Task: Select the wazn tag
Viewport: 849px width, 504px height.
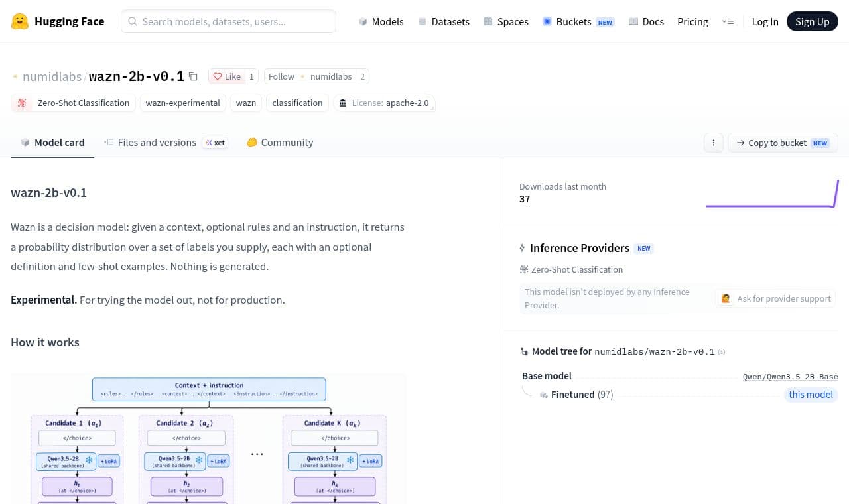Action: coord(246,103)
